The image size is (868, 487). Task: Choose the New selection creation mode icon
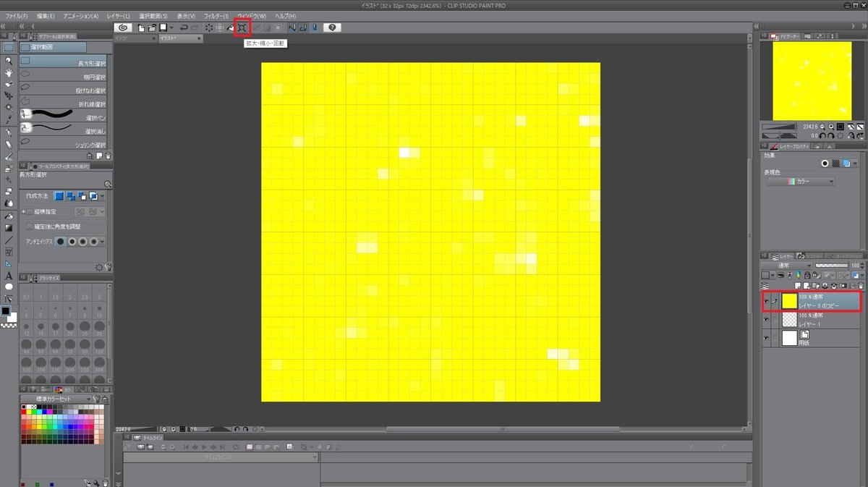point(59,196)
